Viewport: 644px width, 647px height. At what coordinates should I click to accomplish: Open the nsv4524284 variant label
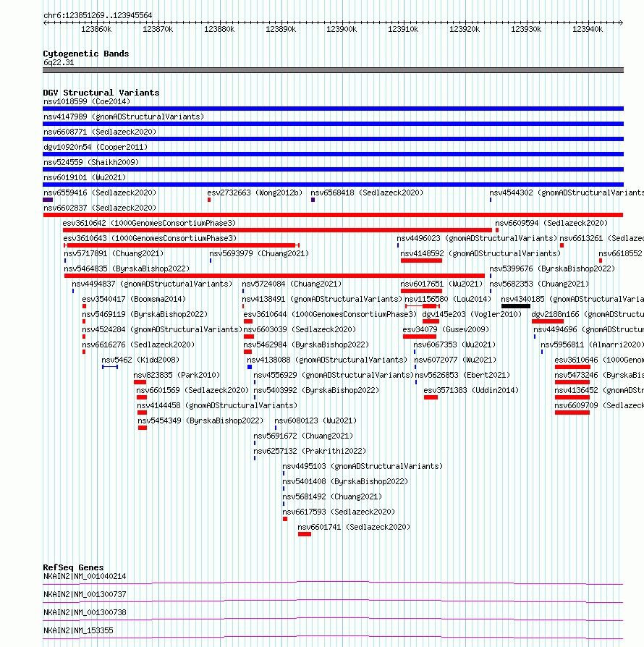tap(162, 330)
